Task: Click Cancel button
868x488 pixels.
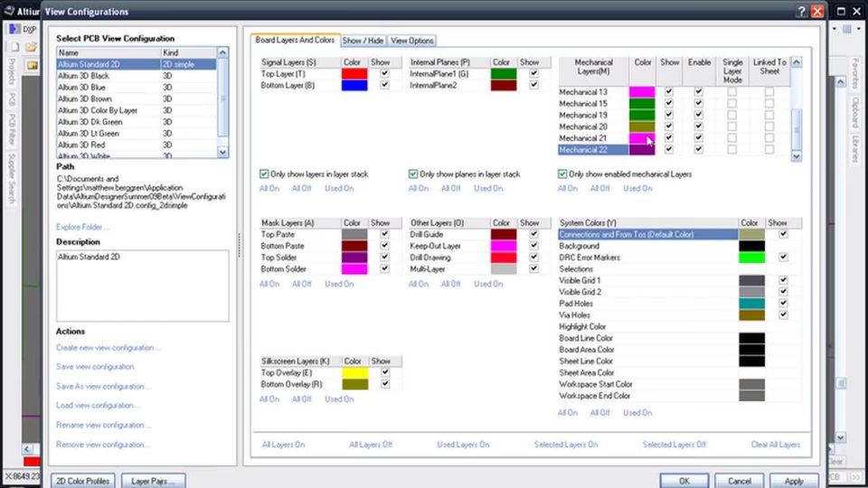Action: click(739, 481)
